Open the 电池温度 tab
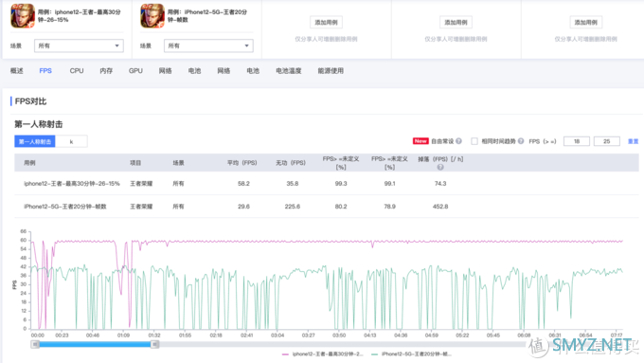 (289, 71)
